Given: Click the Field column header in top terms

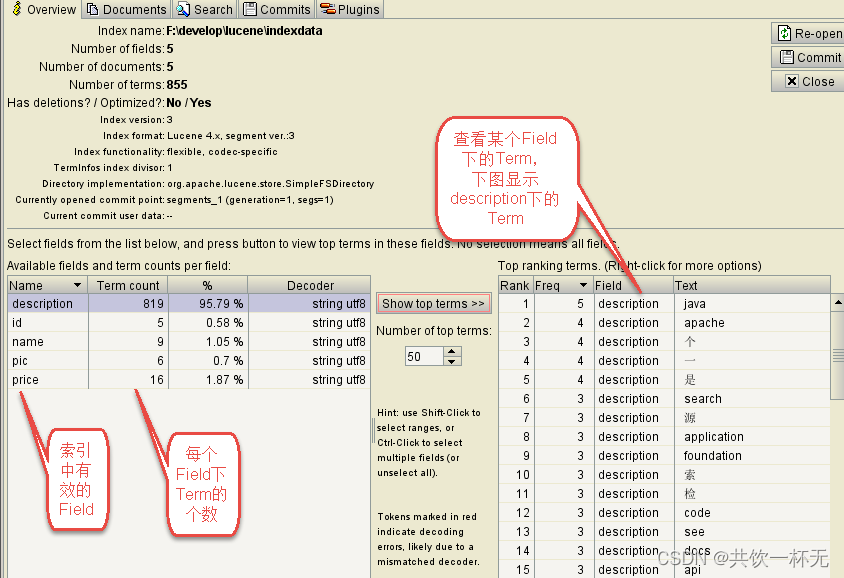Looking at the screenshot, I should point(633,285).
